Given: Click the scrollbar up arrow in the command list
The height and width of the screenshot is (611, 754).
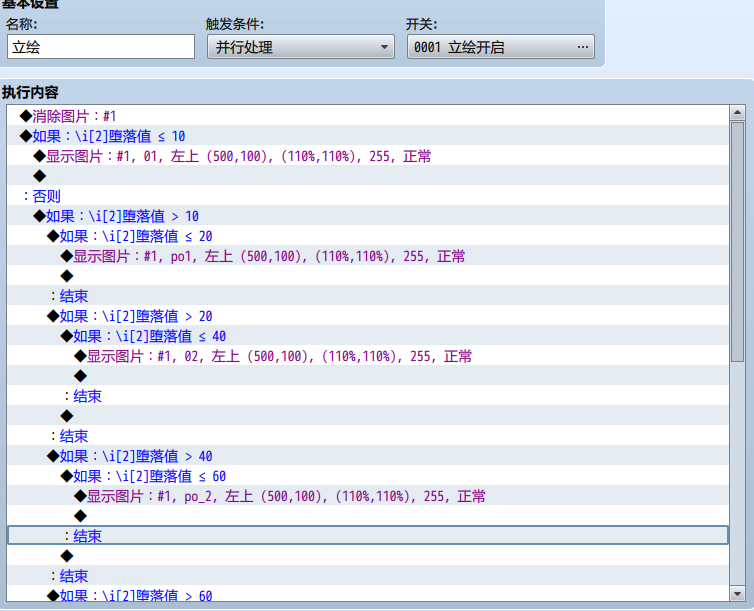Looking at the screenshot, I should coord(737,113).
